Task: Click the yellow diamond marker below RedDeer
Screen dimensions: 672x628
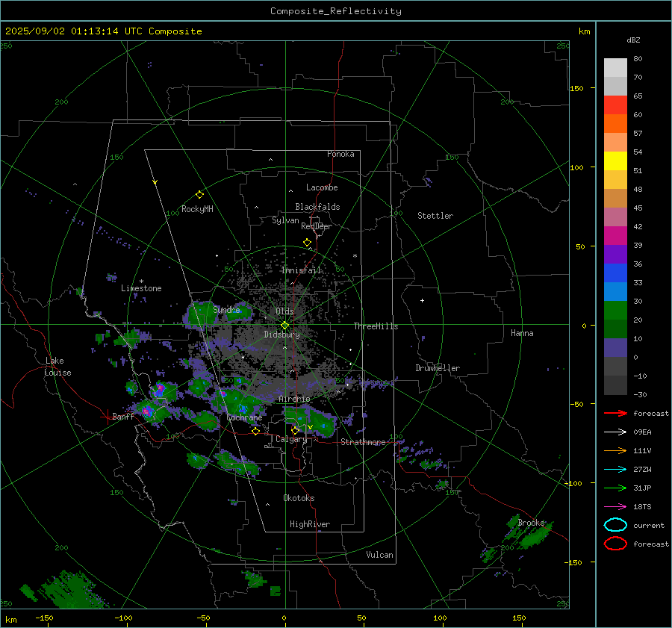Action: (307, 243)
